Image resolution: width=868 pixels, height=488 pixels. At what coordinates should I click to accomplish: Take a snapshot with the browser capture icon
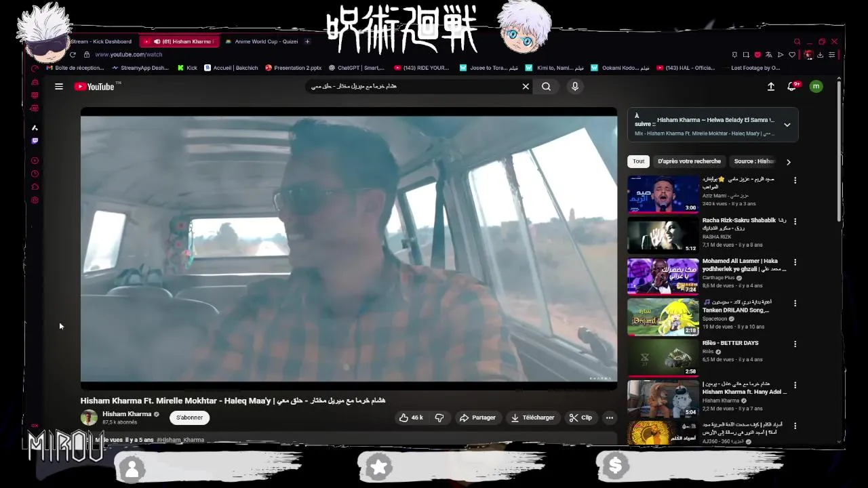coord(746,55)
